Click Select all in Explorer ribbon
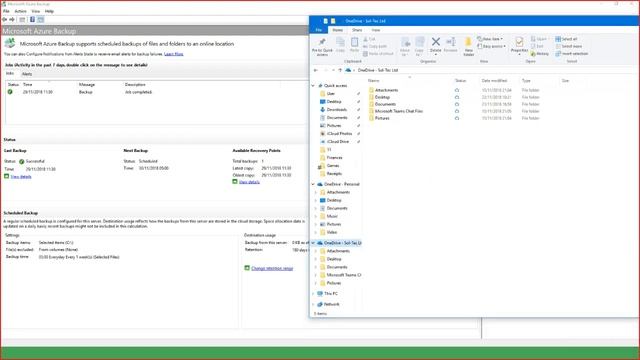The width and height of the screenshot is (640, 360). coord(566,39)
